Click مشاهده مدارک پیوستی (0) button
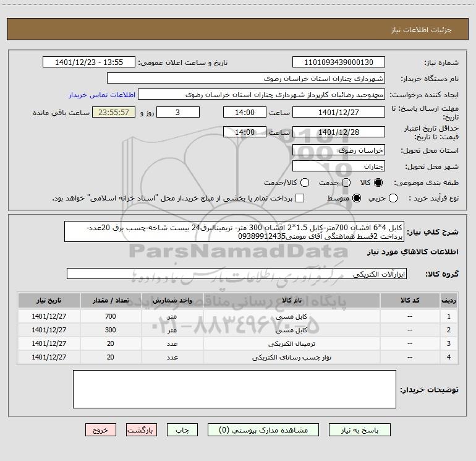This screenshot has height=461, width=476. [x=263, y=430]
